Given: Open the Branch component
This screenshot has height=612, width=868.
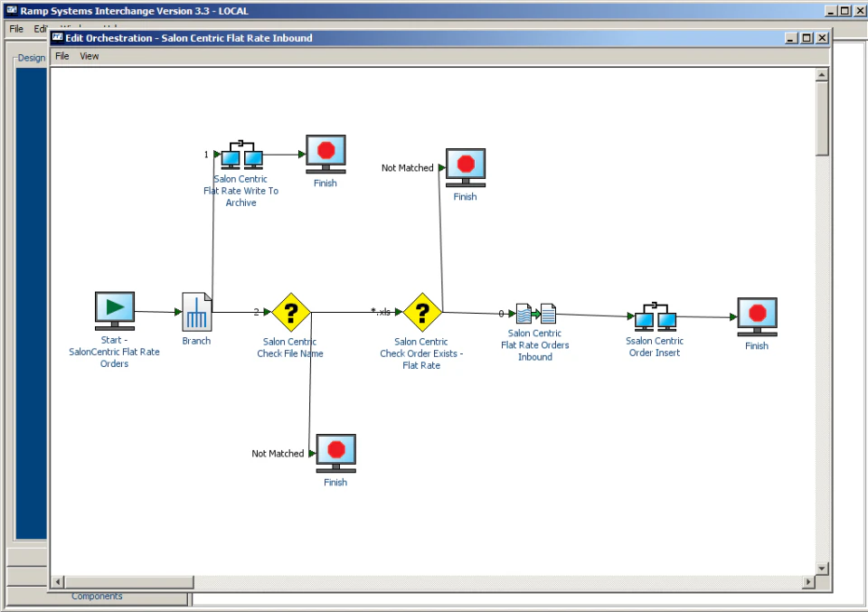Looking at the screenshot, I should point(196,310).
